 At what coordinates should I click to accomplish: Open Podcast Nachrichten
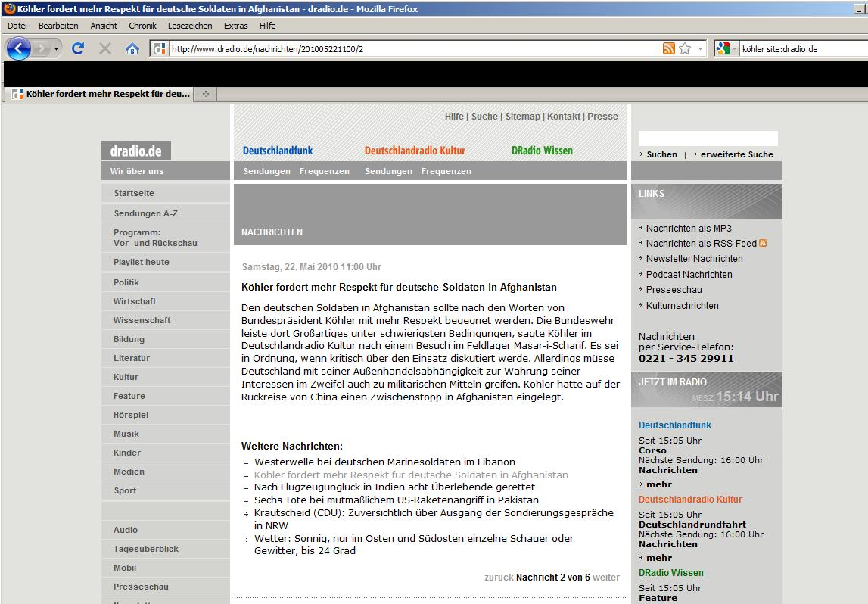point(689,274)
